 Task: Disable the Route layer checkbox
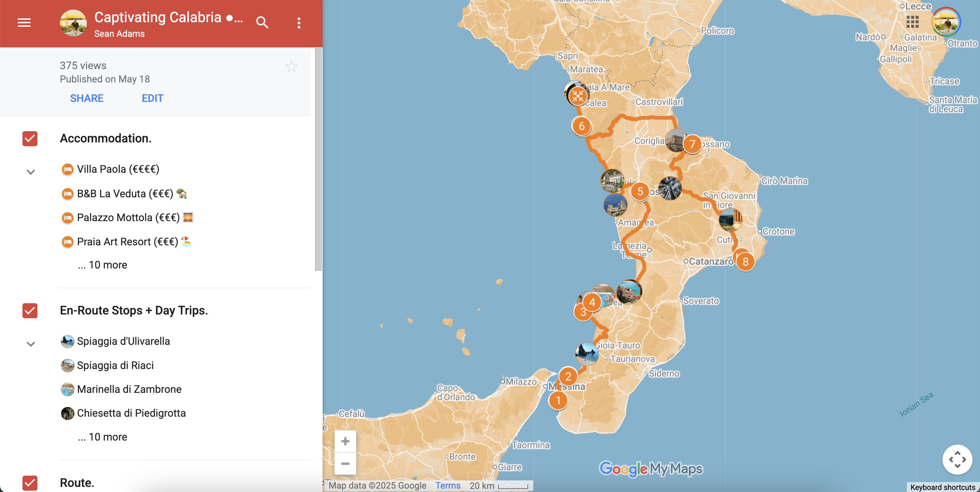30,482
